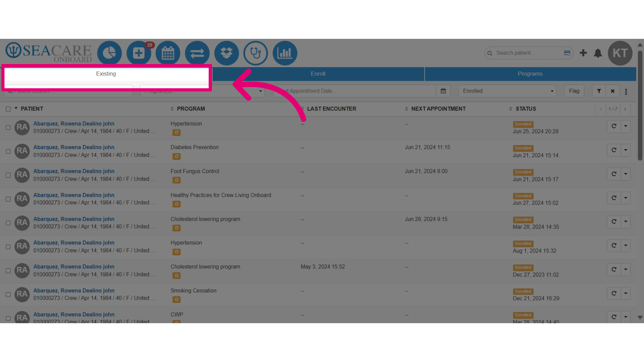Check the Foot Fungus Control row checkbox
This screenshot has width=644, height=362.
[x=8, y=175]
